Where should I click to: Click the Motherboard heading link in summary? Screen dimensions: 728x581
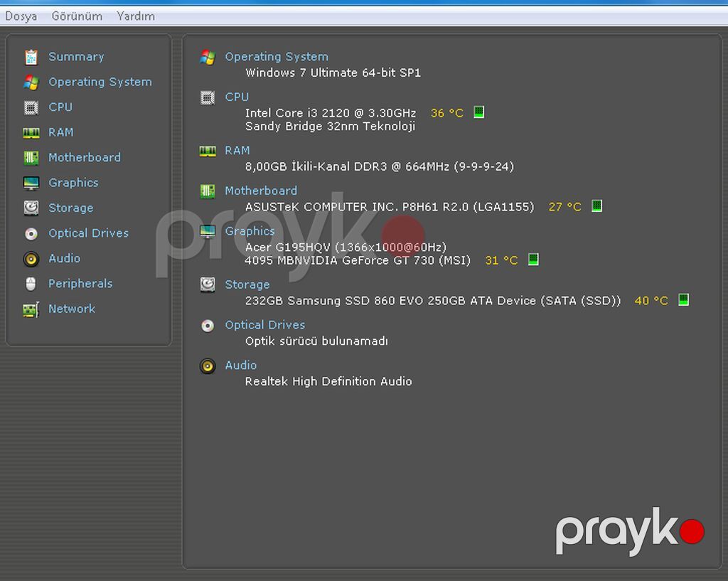(261, 191)
